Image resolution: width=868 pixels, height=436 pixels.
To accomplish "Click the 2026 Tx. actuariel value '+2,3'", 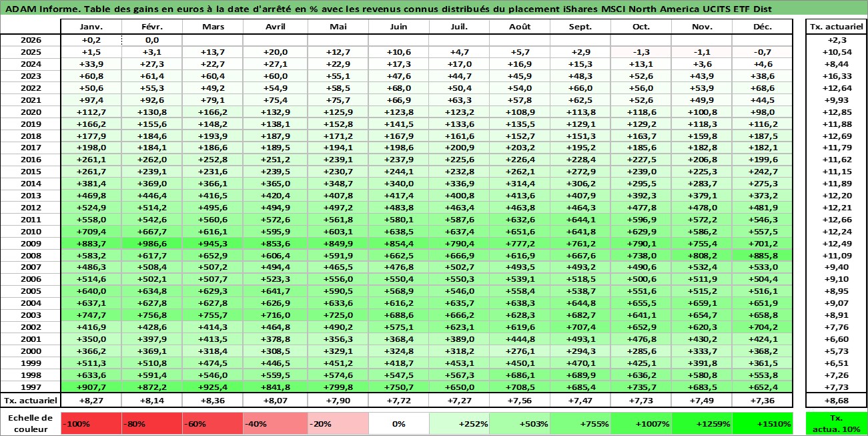I will click(837, 40).
